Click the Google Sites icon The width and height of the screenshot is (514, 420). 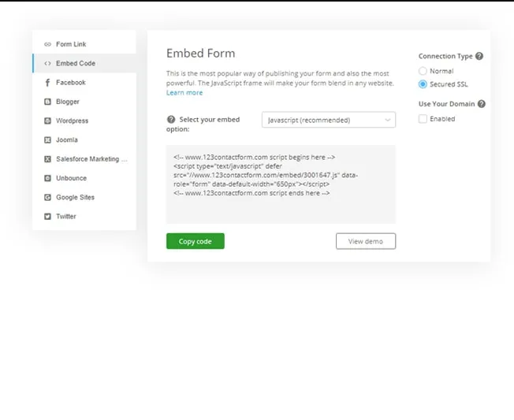coord(47,197)
